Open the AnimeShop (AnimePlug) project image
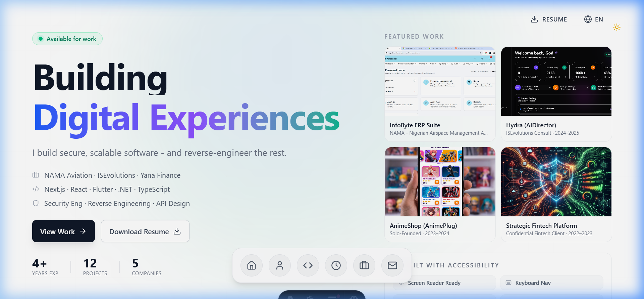 (x=440, y=182)
